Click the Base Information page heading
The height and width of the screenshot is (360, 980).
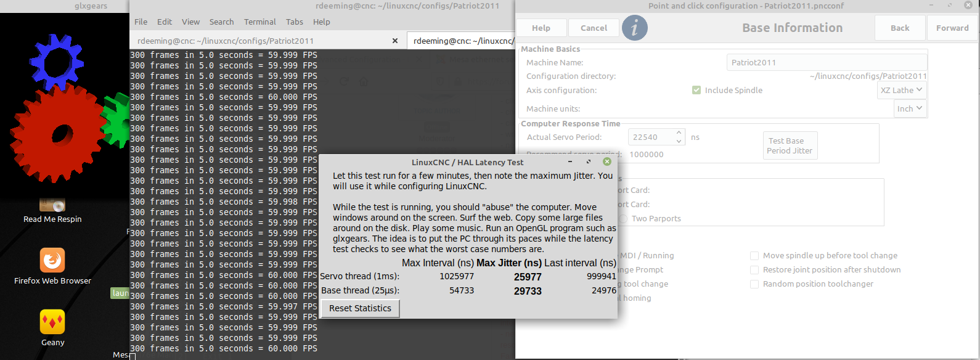coord(792,28)
